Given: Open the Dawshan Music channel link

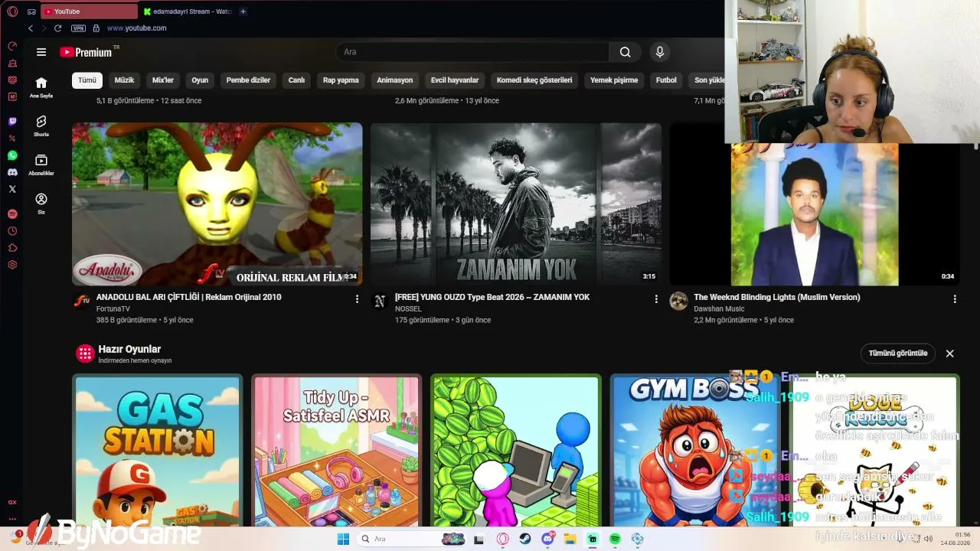Looking at the screenshot, I should pos(720,309).
